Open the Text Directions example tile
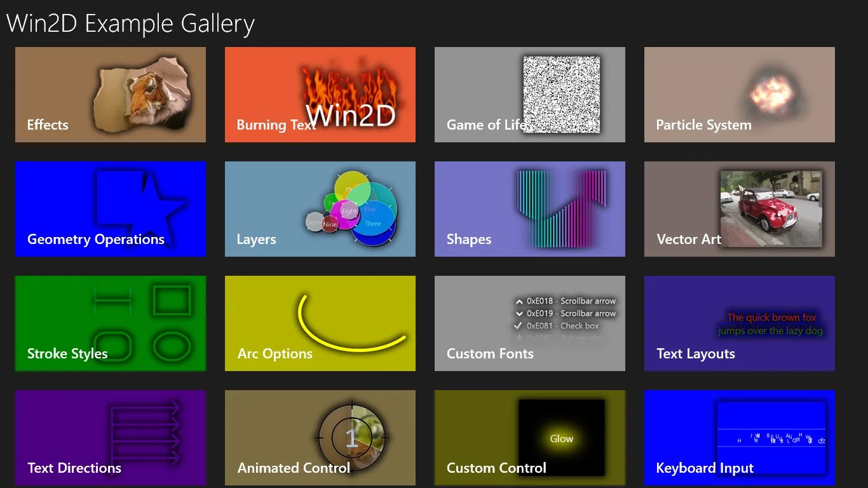 (x=111, y=438)
